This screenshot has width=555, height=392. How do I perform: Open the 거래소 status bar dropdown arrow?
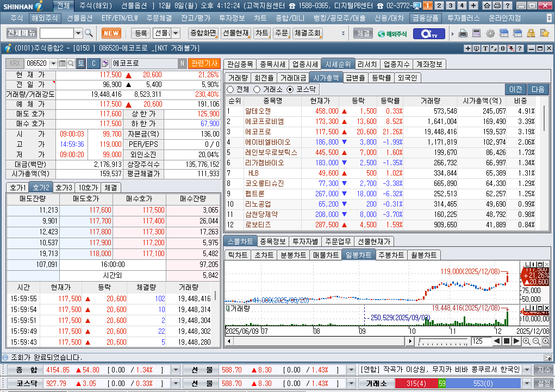tap(527, 383)
